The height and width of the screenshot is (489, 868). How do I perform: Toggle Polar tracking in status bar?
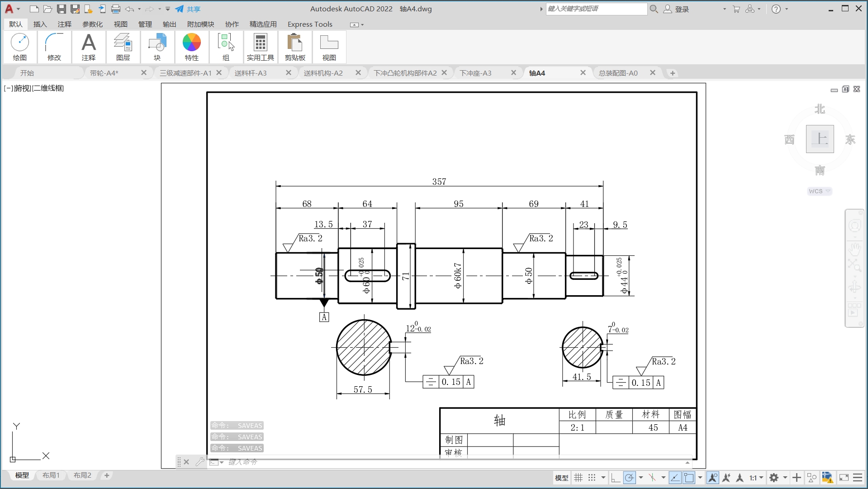[x=629, y=478]
